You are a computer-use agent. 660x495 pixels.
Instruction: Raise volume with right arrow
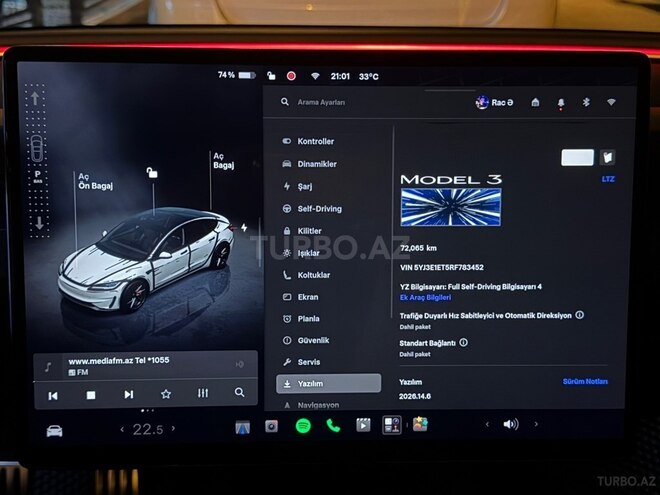click(x=536, y=424)
